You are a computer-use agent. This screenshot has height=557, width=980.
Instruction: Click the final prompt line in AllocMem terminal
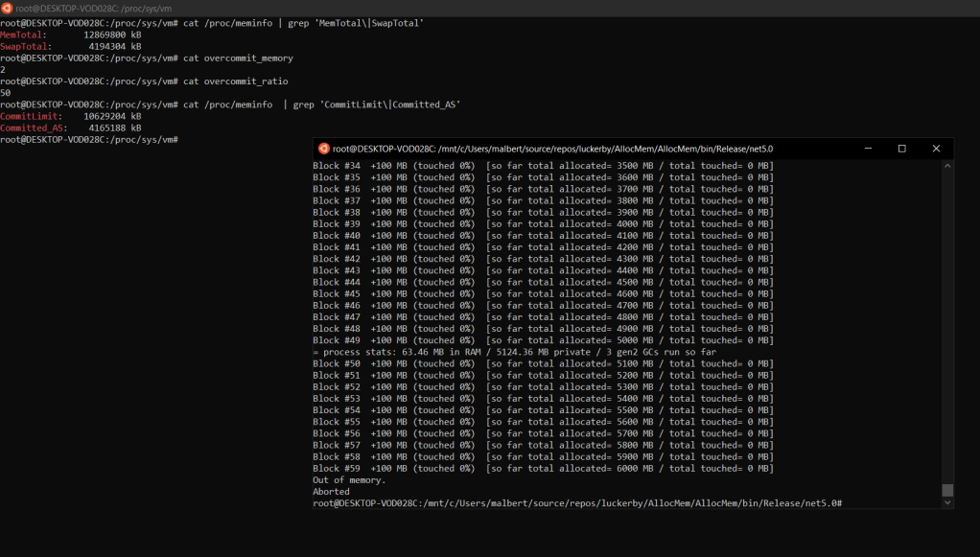click(575, 503)
